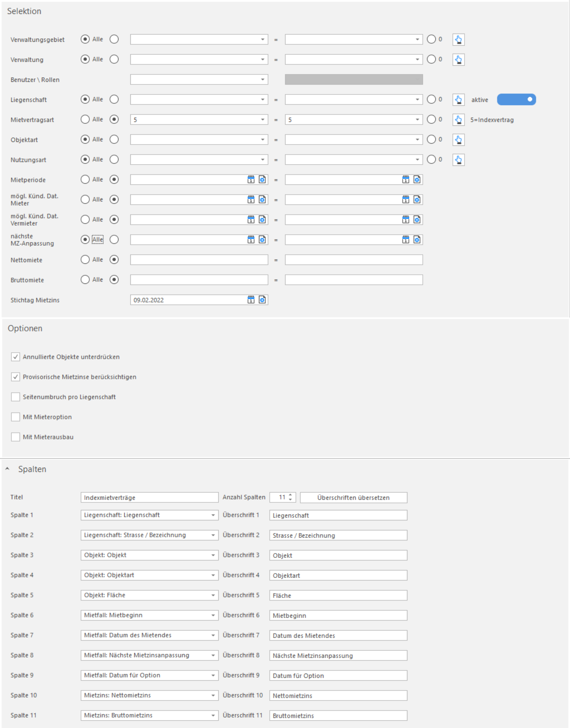This screenshot has width=570, height=728.
Task: Click Überschriften übersetzen button
Action: pos(354,498)
